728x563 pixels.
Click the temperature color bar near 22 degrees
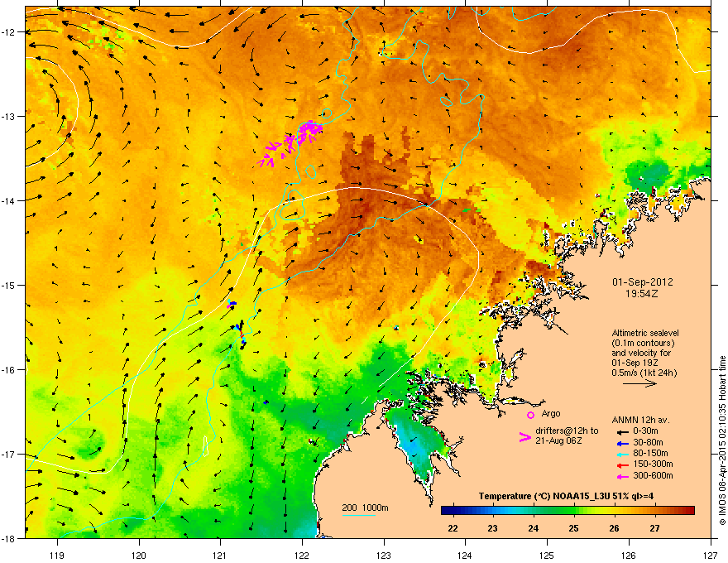(x=453, y=511)
